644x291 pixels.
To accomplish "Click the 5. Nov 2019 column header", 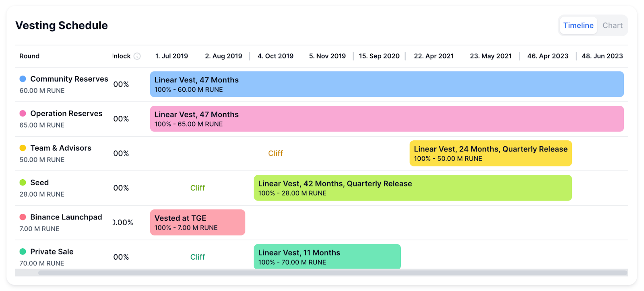I will pos(327,56).
